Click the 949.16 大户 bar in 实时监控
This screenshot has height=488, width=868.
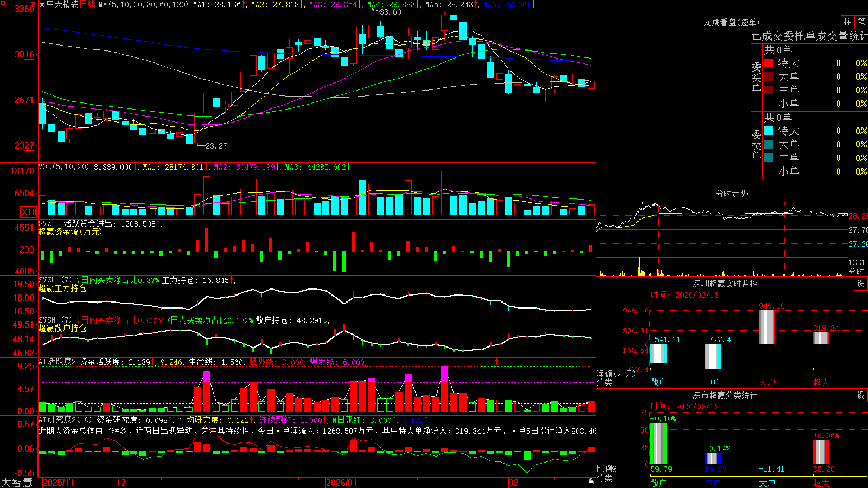tap(767, 327)
